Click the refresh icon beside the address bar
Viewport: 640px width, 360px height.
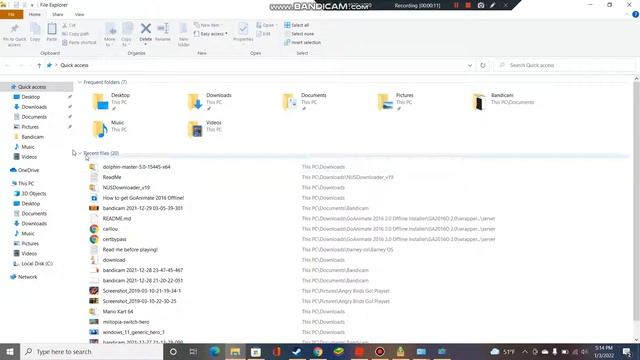point(483,65)
